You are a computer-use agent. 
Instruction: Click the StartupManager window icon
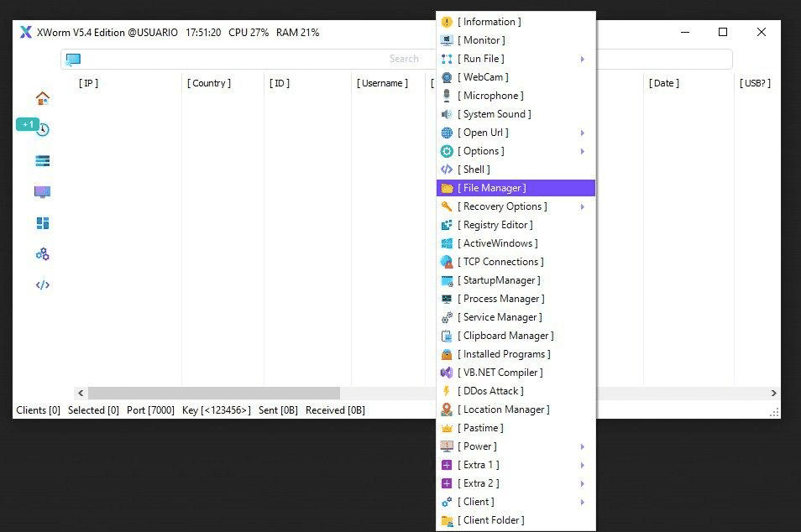point(447,280)
